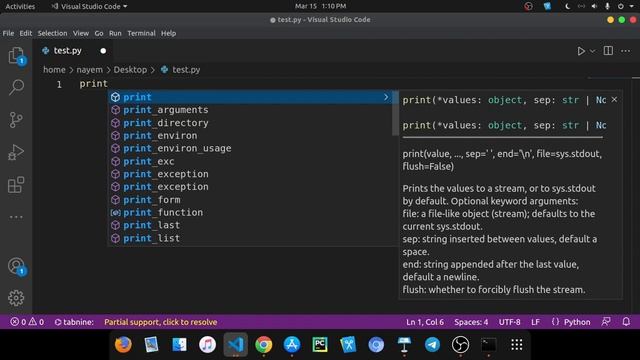Click the suggestion list scrollbar
Screen dimensions: 640x360
pos(395,113)
